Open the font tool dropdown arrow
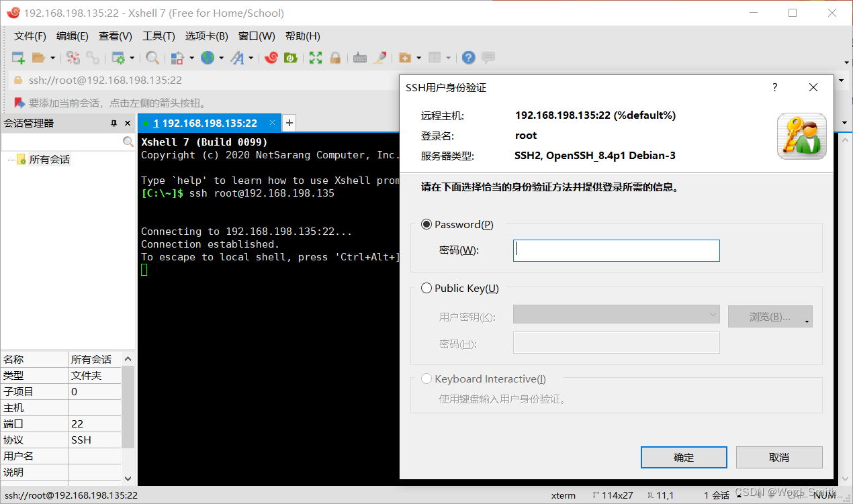 point(250,58)
